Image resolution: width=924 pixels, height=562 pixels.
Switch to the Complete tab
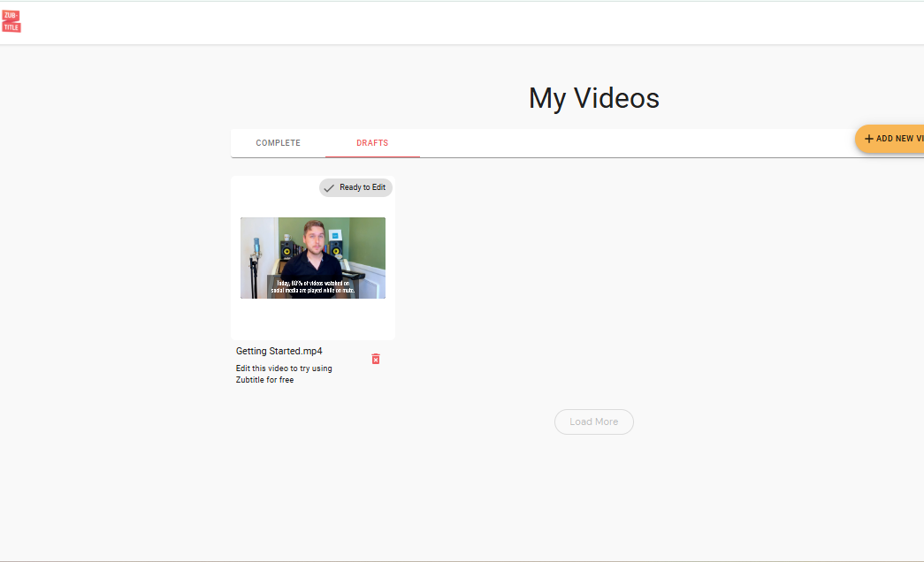279,143
